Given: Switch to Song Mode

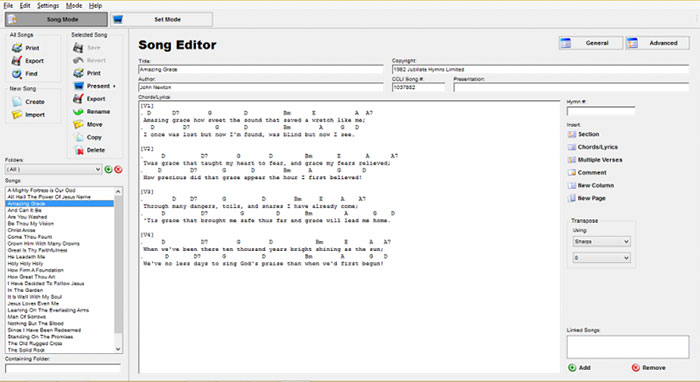Looking at the screenshot, I should pos(56,20).
